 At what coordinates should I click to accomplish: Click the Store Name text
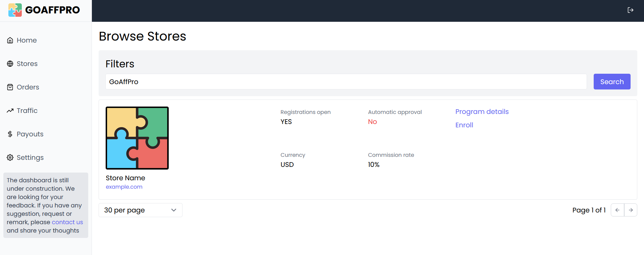pos(125,178)
